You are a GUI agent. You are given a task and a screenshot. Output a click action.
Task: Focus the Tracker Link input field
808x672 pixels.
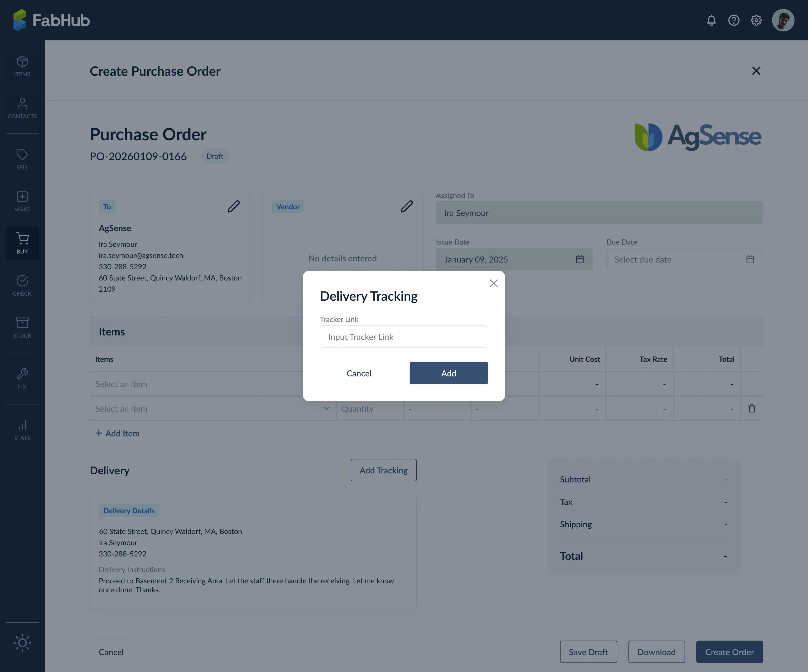[x=404, y=337]
